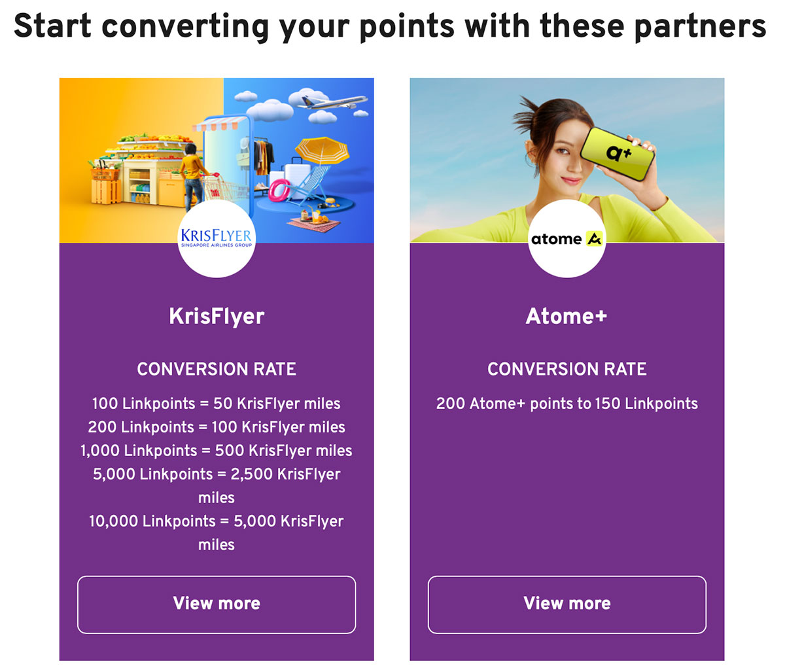Click the airplane in the KrisFlyer banner
785x672 pixels.
click(x=334, y=103)
